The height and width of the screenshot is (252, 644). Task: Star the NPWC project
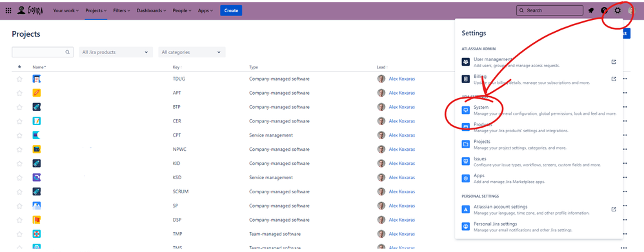(19, 150)
